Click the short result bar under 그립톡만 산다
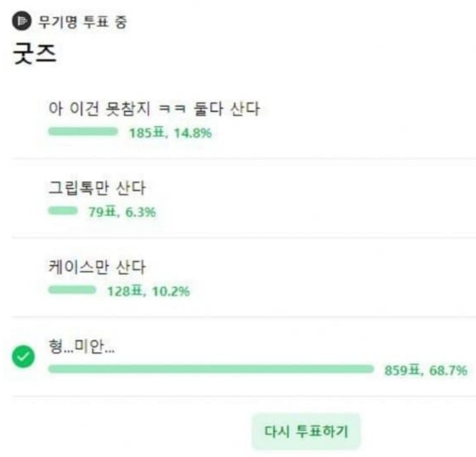Viewport: 476px width, 457px height. (x=63, y=212)
